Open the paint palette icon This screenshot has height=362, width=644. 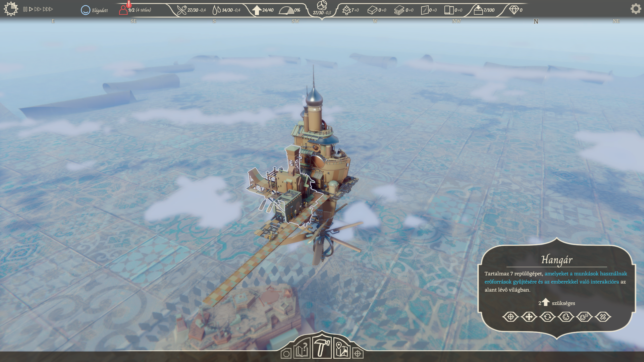click(566, 317)
